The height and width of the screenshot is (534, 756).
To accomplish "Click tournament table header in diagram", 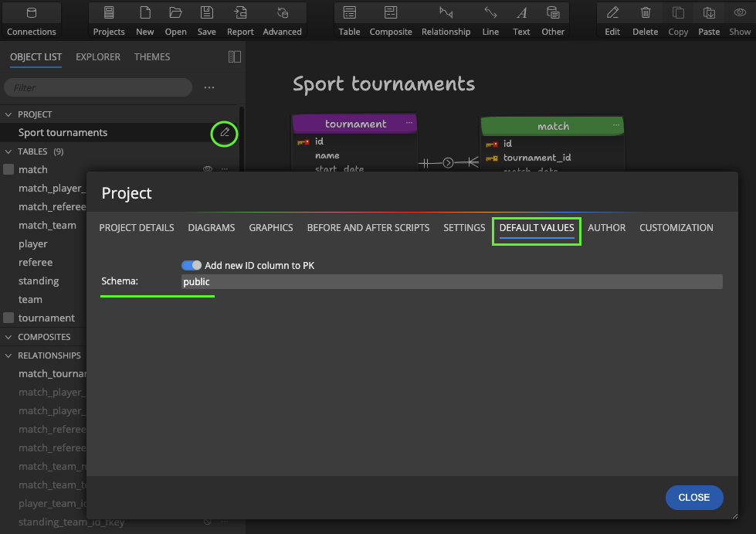I will pyautogui.click(x=354, y=124).
